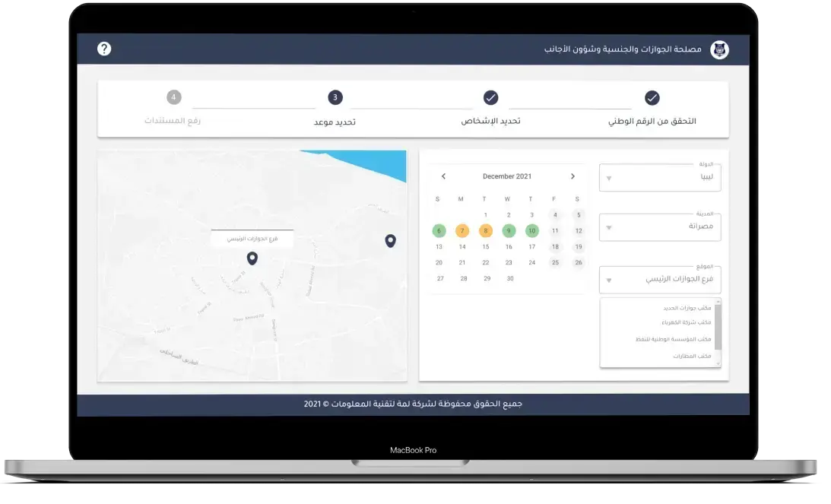Select green date 6 in calendar
The width and height of the screenshot is (831, 504).
[439, 230]
